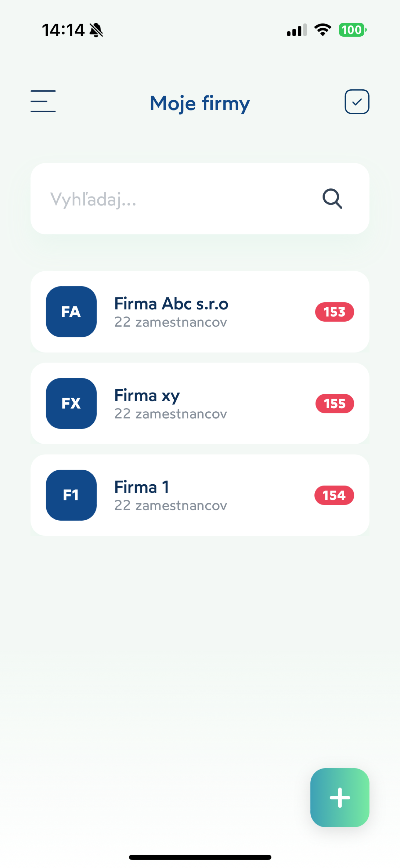
Task: Open the hamburger menu
Action: tap(43, 101)
